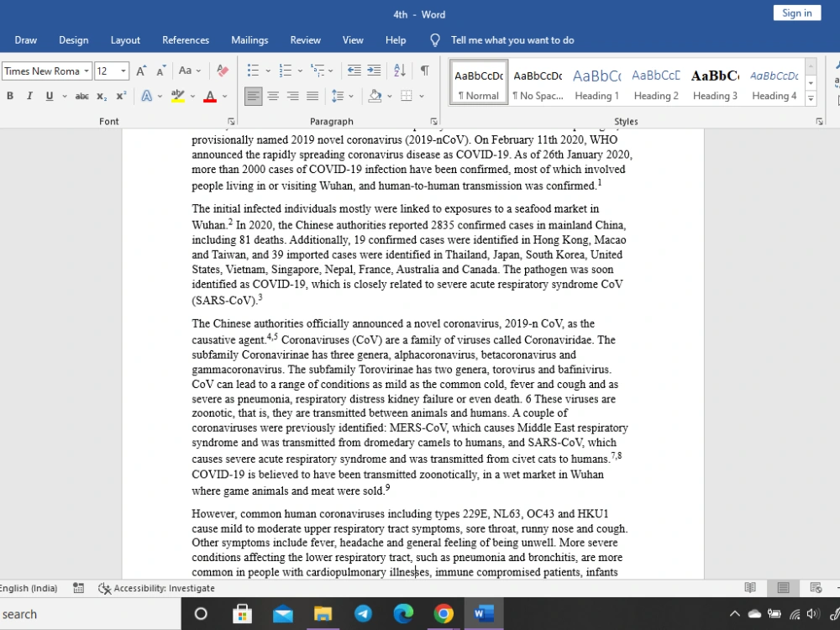Switch to Read Mode view
This screenshot has height=630, width=840.
click(x=750, y=588)
